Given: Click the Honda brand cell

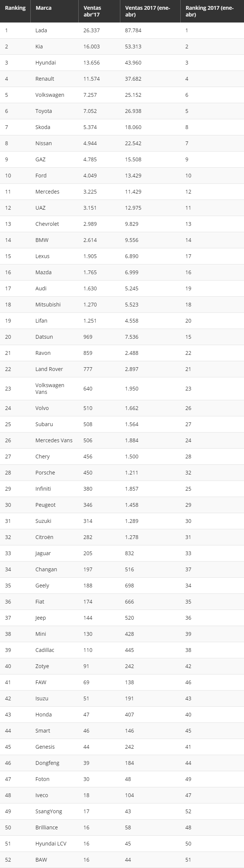Looking at the screenshot, I should (x=43, y=715).
